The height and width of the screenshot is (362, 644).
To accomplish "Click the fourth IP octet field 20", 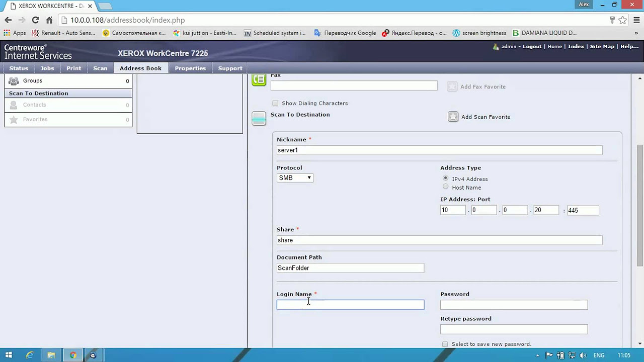I will click(x=546, y=210).
